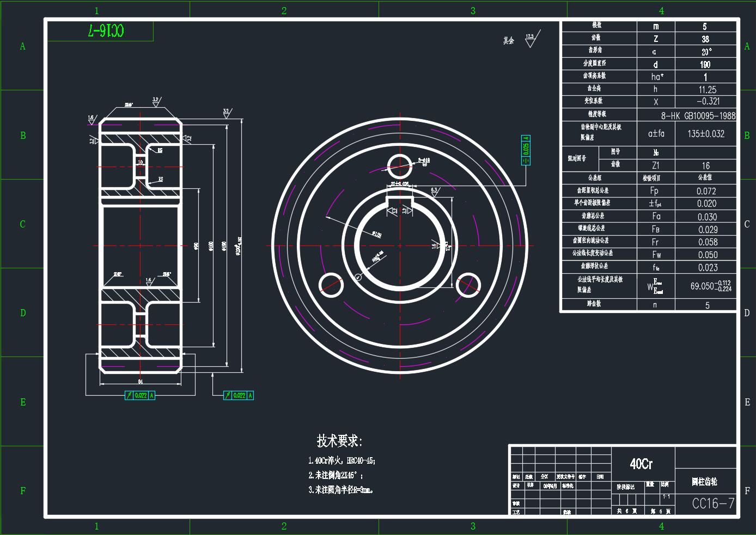This screenshot has width=756, height=535.
Task: Select the CC16-7 drawing number in title block
Action: coord(713,503)
